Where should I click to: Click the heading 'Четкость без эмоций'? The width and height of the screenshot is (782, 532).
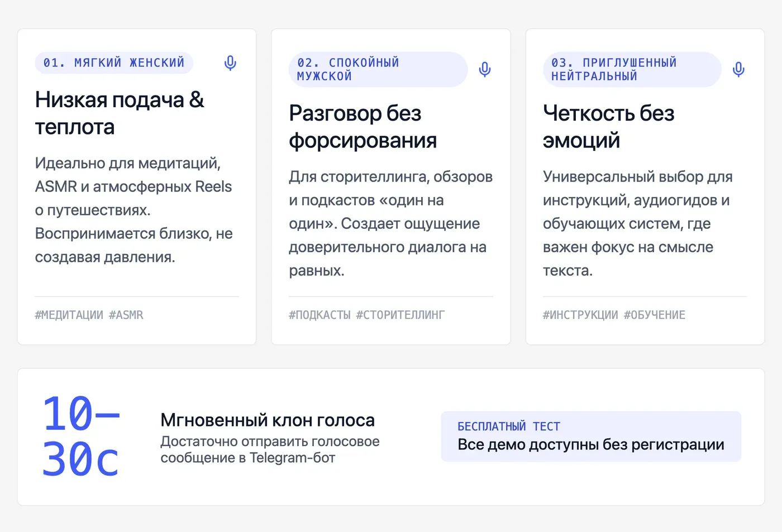point(609,127)
